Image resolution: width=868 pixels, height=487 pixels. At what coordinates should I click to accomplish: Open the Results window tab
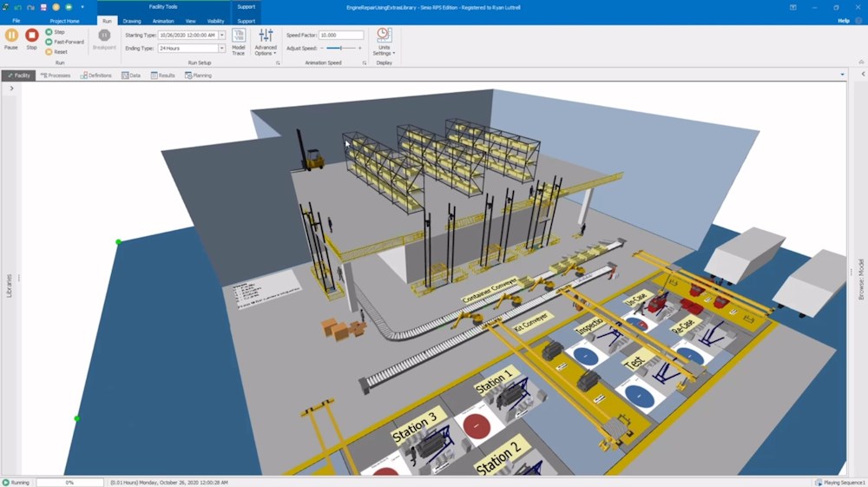pyautogui.click(x=162, y=76)
